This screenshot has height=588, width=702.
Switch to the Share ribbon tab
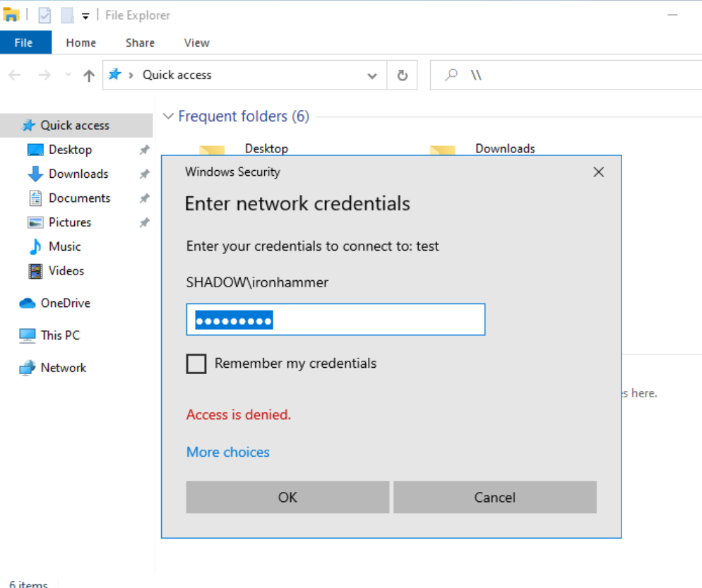coord(140,42)
